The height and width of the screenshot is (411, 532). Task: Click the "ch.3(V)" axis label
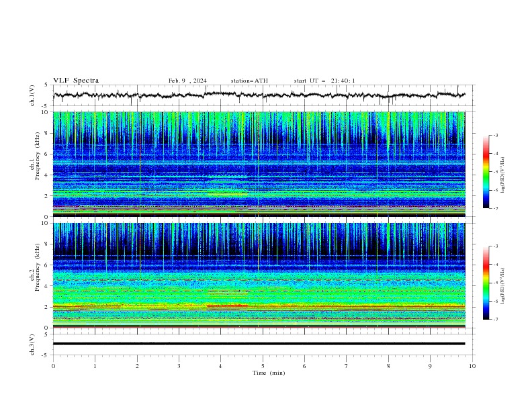(x=32, y=345)
